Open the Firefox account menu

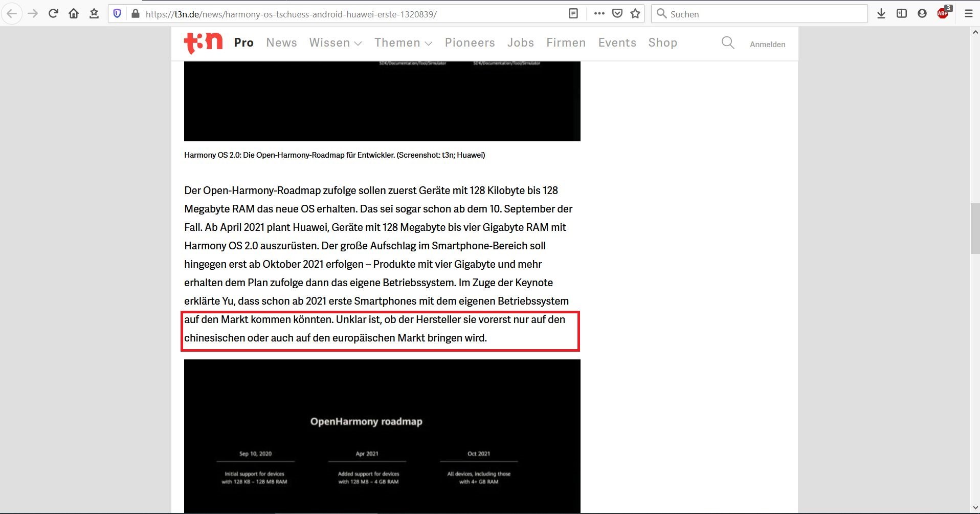(x=922, y=14)
